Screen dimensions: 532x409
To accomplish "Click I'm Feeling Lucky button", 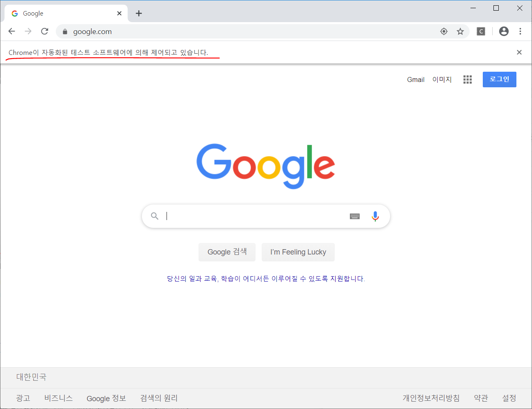I will (x=298, y=252).
